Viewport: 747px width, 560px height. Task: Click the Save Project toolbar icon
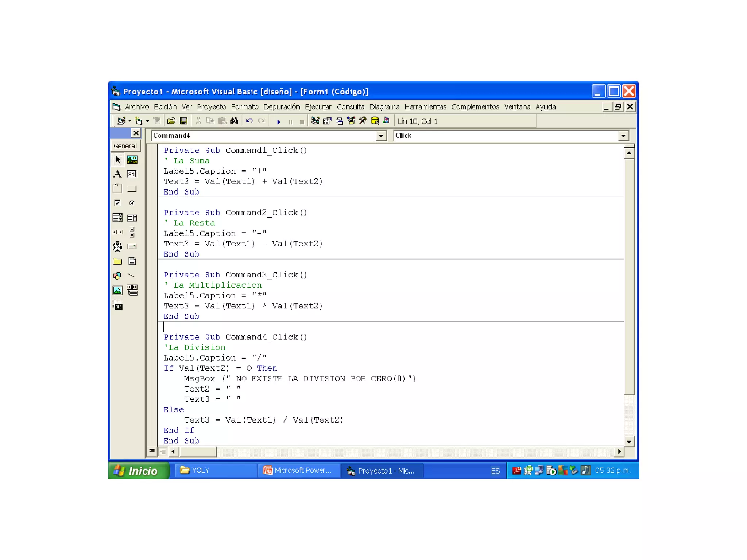[183, 121]
